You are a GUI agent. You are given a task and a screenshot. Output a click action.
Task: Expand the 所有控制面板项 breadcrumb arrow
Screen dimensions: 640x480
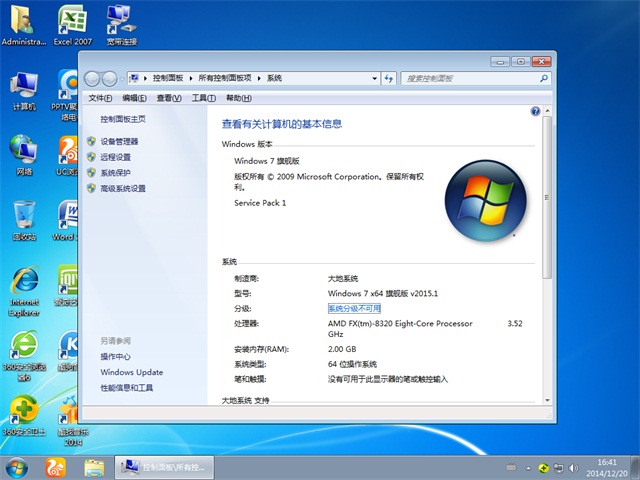tap(258, 78)
